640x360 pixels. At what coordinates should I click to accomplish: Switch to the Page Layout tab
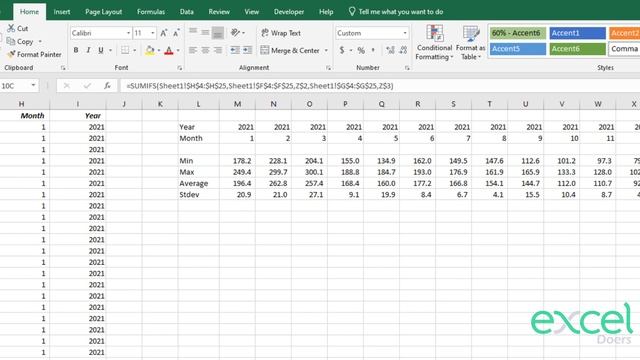[103, 12]
